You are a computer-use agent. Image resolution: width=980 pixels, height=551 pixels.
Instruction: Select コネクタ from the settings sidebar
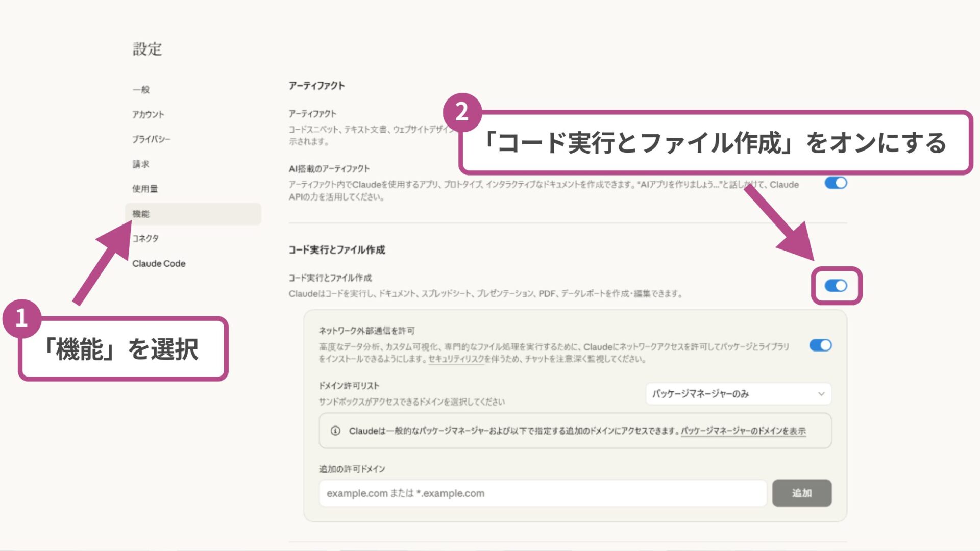tap(144, 238)
